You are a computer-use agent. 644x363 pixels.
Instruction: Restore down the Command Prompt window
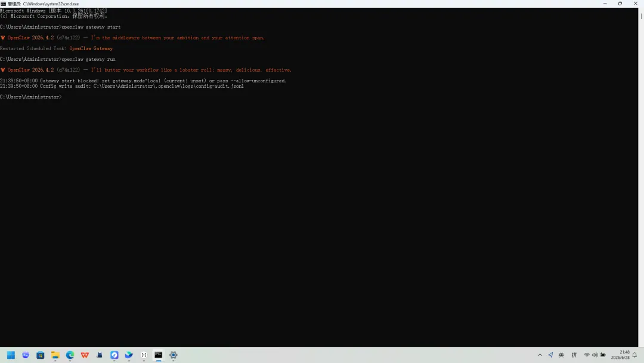(620, 4)
